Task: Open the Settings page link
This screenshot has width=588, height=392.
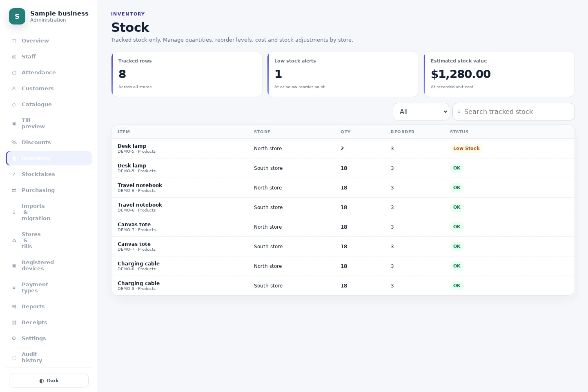Action: tap(49, 339)
